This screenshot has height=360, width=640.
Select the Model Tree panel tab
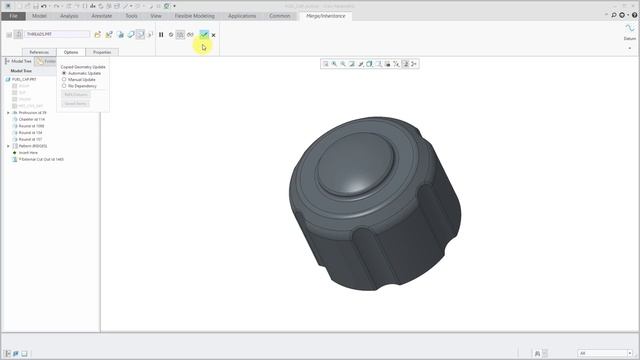18,61
